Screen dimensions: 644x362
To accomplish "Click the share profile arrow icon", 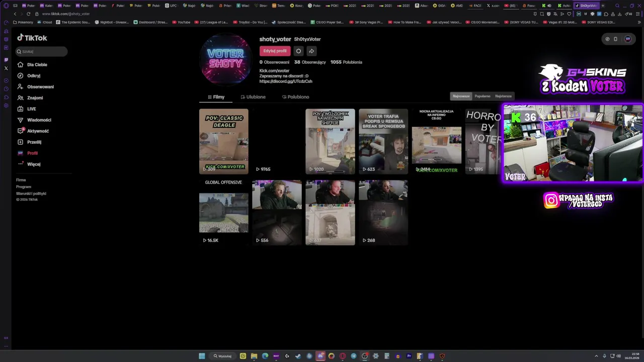I will (x=311, y=51).
